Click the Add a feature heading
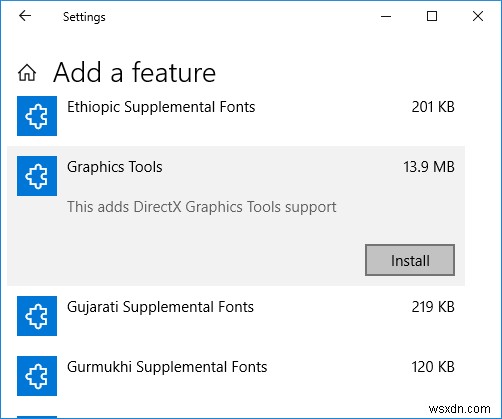 click(135, 72)
